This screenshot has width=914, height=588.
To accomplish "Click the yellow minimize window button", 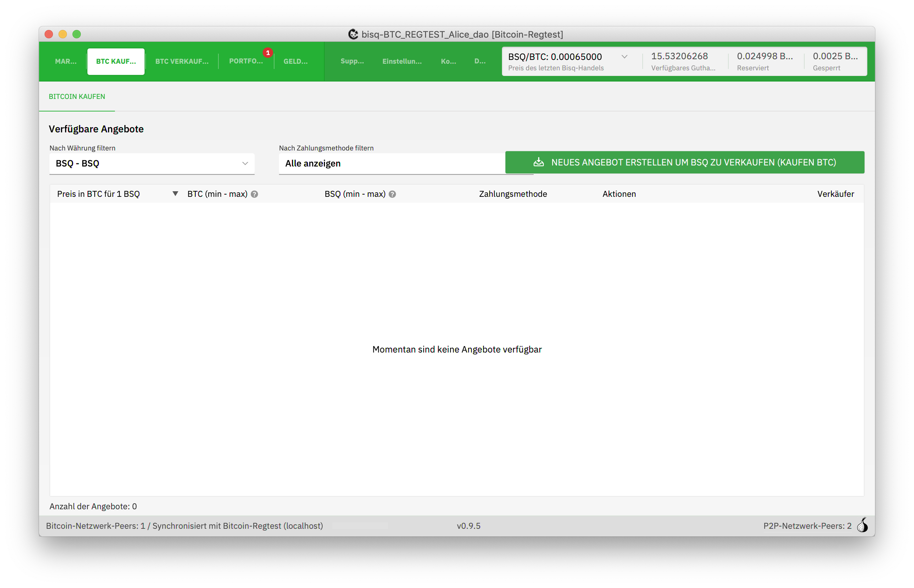I will point(63,34).
